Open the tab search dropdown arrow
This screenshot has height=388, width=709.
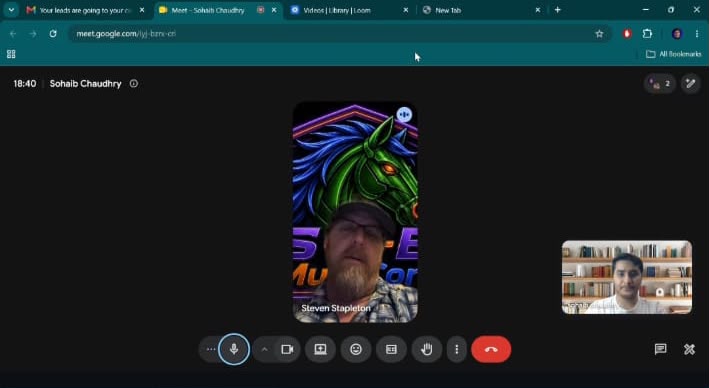[11, 10]
